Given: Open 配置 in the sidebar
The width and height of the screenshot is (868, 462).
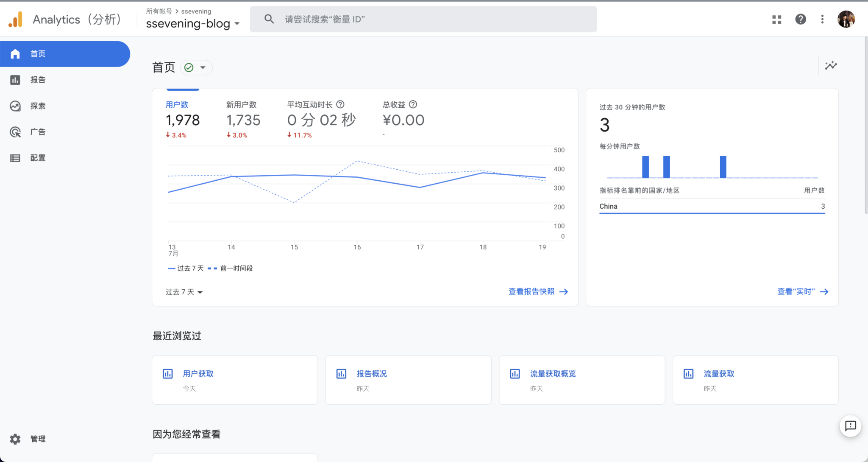Looking at the screenshot, I should [x=37, y=158].
